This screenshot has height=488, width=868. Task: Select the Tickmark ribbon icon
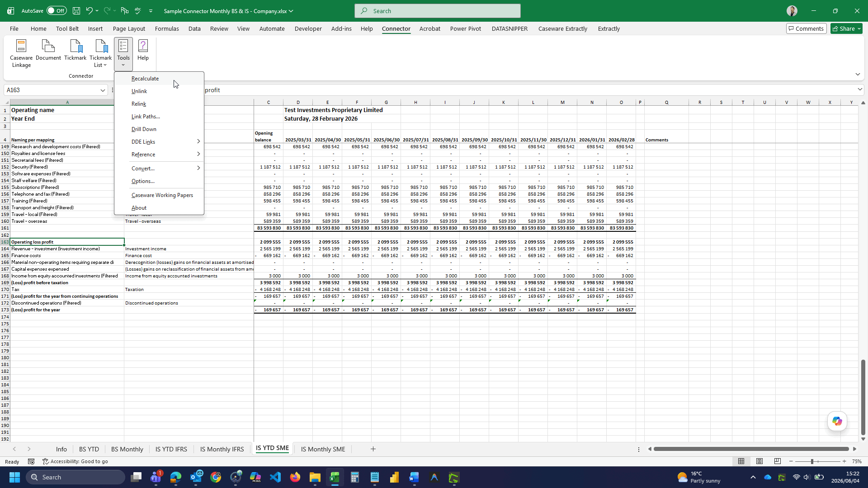(75, 50)
